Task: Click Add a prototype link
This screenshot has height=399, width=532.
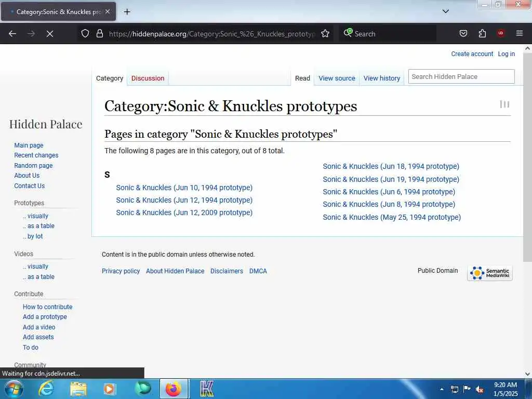Action: [45, 316]
